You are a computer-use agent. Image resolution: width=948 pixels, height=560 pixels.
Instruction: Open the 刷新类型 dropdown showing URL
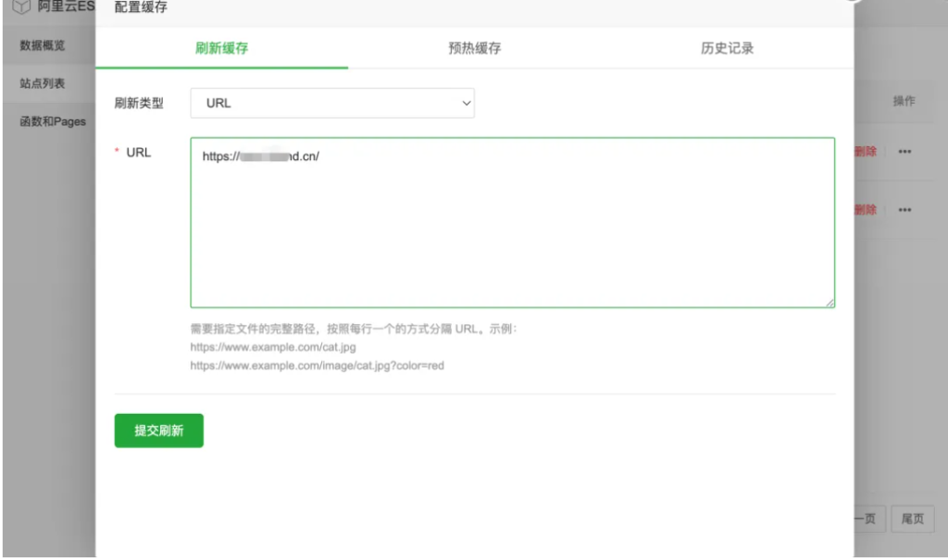(x=331, y=103)
